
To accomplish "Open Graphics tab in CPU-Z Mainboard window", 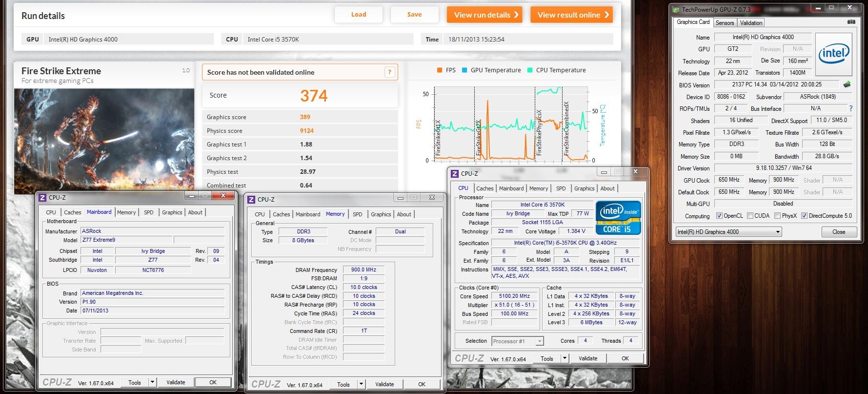I will [x=172, y=212].
